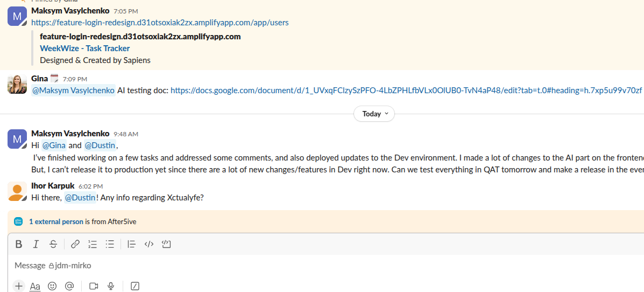Record an audio clip with microphone
Screen dimensions: 644x292
tap(111, 286)
